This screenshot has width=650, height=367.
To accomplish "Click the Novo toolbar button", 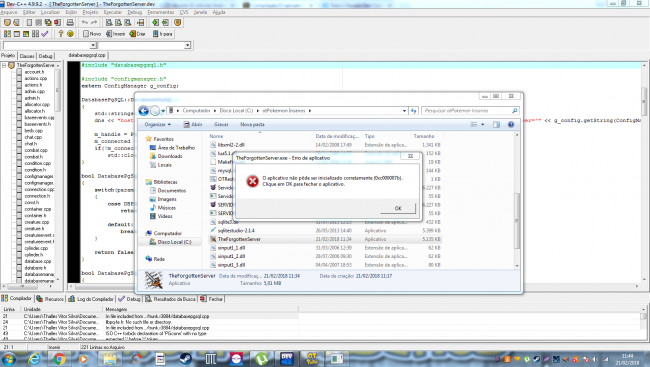I will [92, 34].
